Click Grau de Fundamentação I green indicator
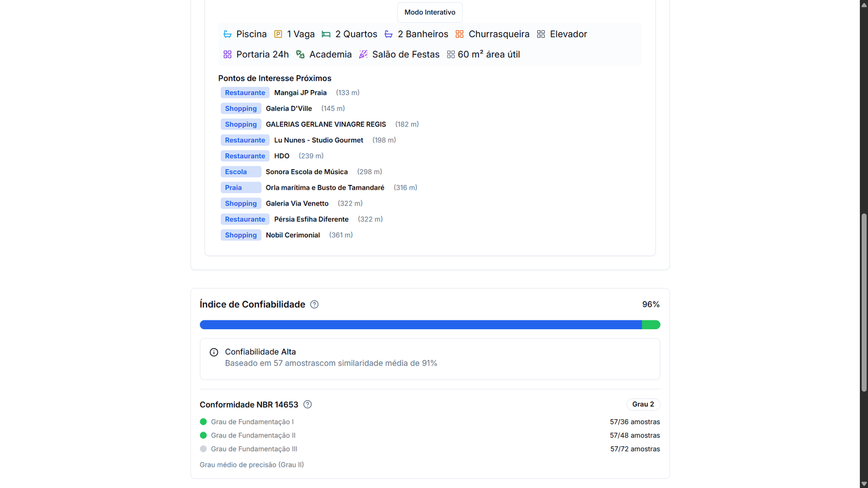Image resolution: width=868 pixels, height=488 pixels. point(203,422)
